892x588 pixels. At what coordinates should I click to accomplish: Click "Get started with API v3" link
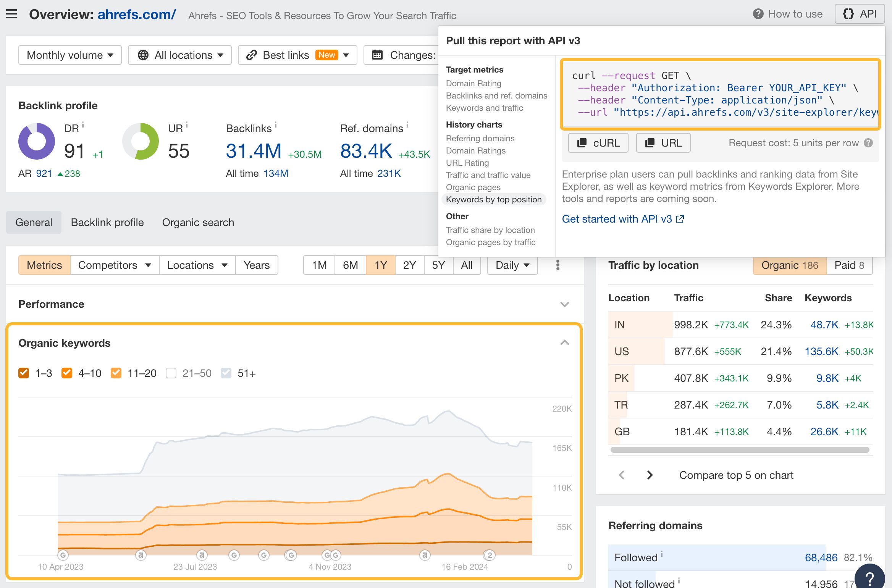[x=618, y=219]
